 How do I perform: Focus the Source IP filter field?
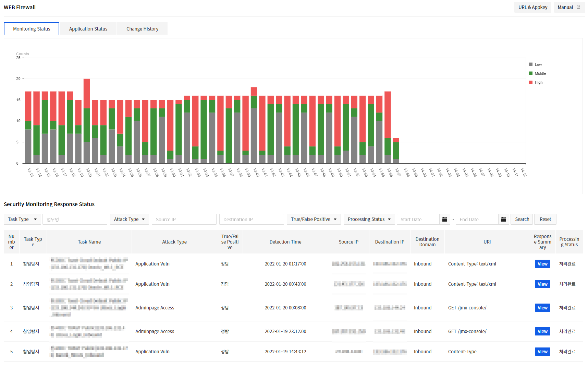click(184, 219)
